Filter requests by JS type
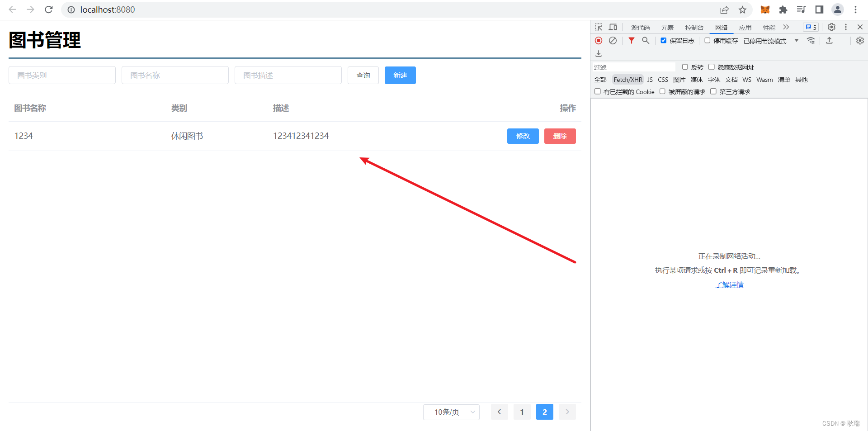Image resolution: width=868 pixels, height=431 pixels. click(x=650, y=80)
